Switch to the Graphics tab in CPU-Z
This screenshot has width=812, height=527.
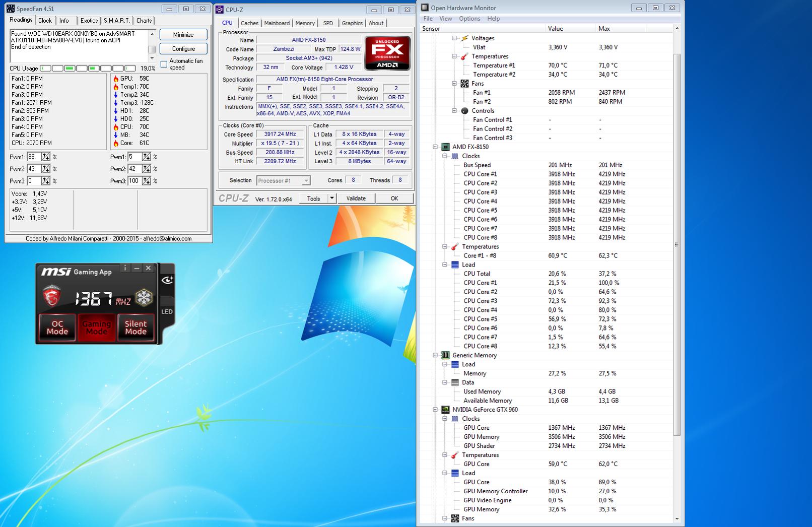point(352,23)
